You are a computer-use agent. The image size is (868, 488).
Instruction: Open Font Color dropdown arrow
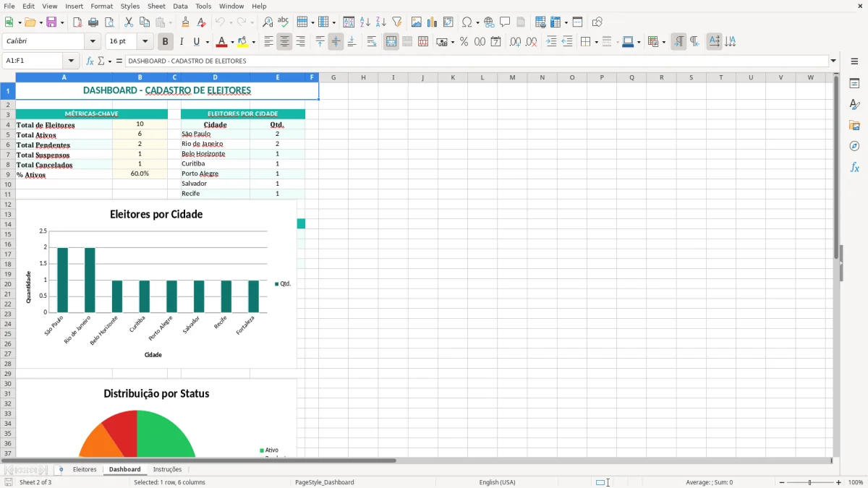(232, 43)
